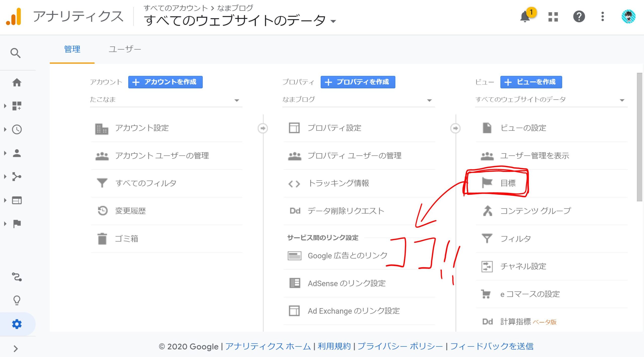Open the たこなま account dropdown
The image size is (644, 357).
(x=166, y=100)
